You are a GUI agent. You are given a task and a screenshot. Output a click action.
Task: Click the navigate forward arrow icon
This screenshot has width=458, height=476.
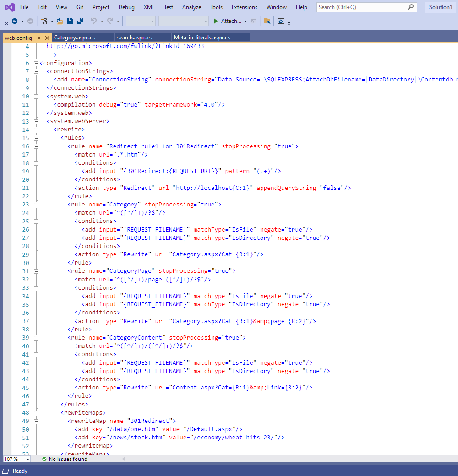[x=30, y=21]
